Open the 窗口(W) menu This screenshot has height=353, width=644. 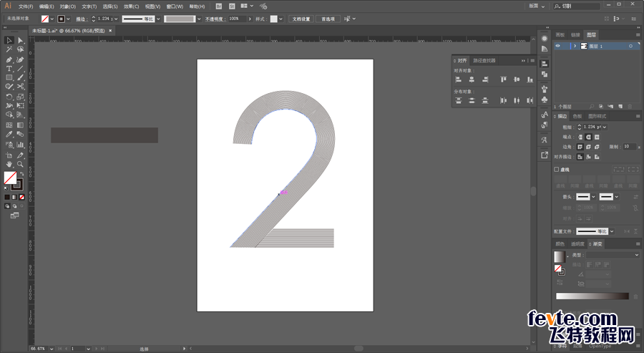[175, 6]
